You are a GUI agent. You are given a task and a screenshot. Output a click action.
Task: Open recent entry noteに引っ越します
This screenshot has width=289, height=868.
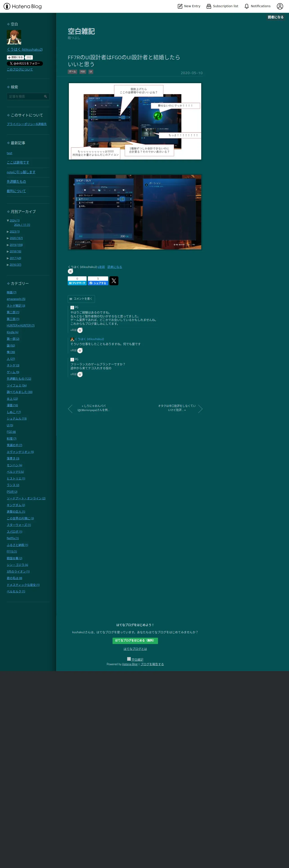21,172
